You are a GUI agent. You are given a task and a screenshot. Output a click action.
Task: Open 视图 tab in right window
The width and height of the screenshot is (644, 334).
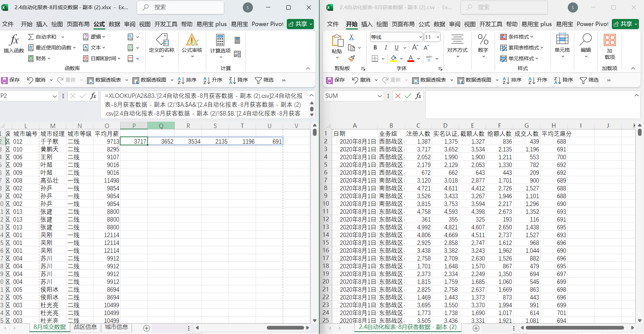tap(470, 24)
